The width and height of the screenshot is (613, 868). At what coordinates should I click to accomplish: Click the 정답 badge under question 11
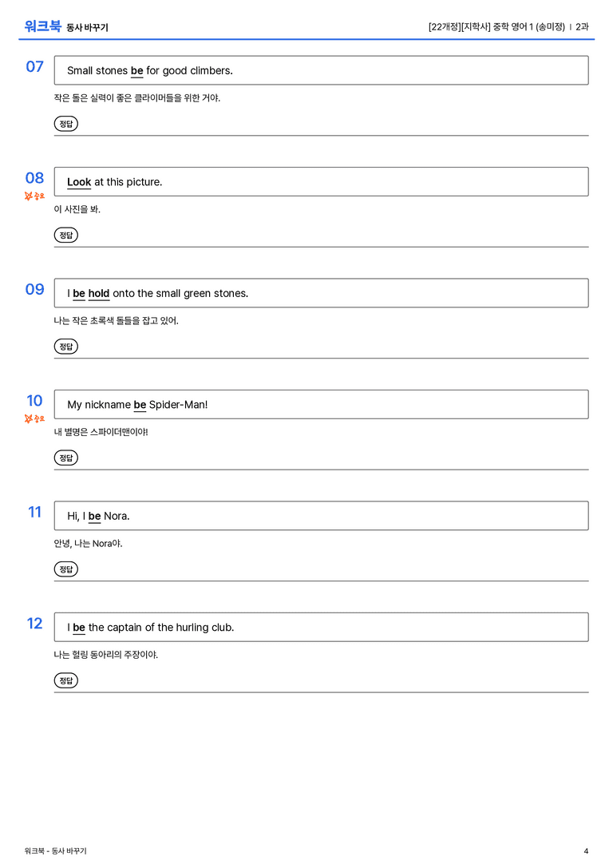coord(65,569)
